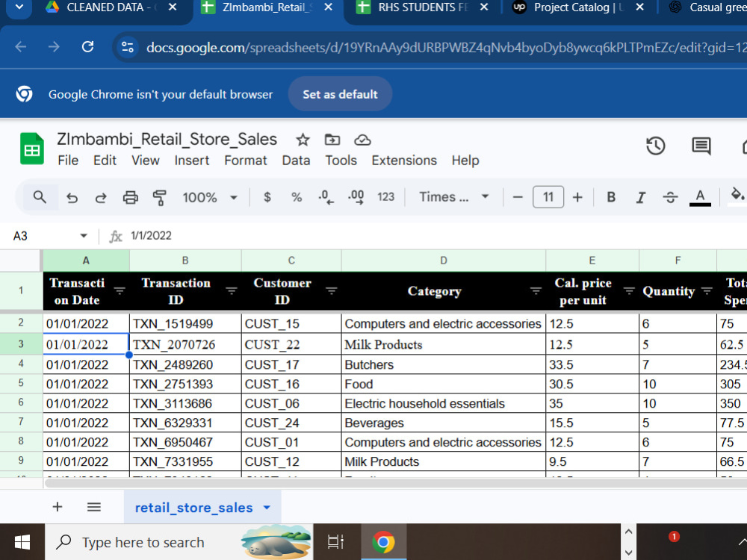Click the font size field showing 11
This screenshot has width=747, height=560.
(548, 197)
